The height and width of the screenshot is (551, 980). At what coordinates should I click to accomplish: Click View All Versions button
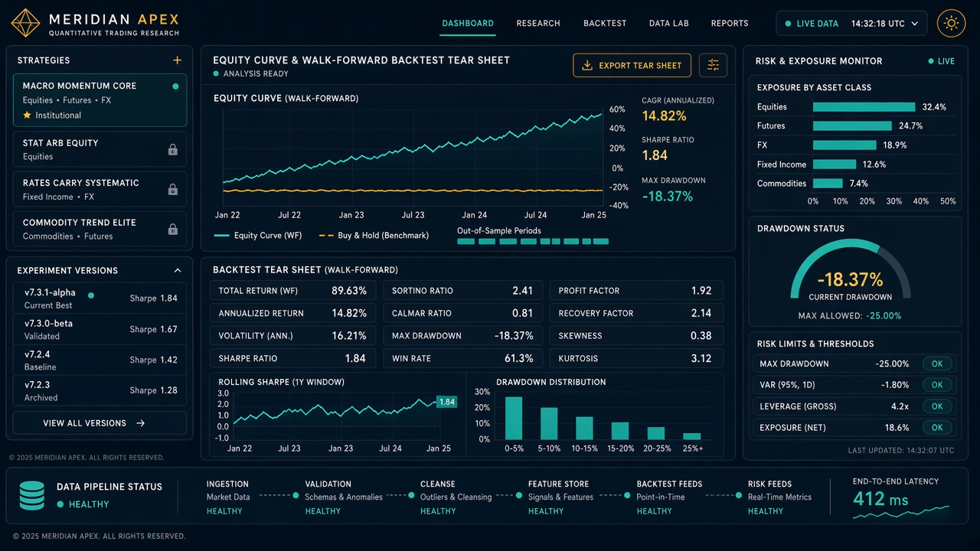(100, 423)
